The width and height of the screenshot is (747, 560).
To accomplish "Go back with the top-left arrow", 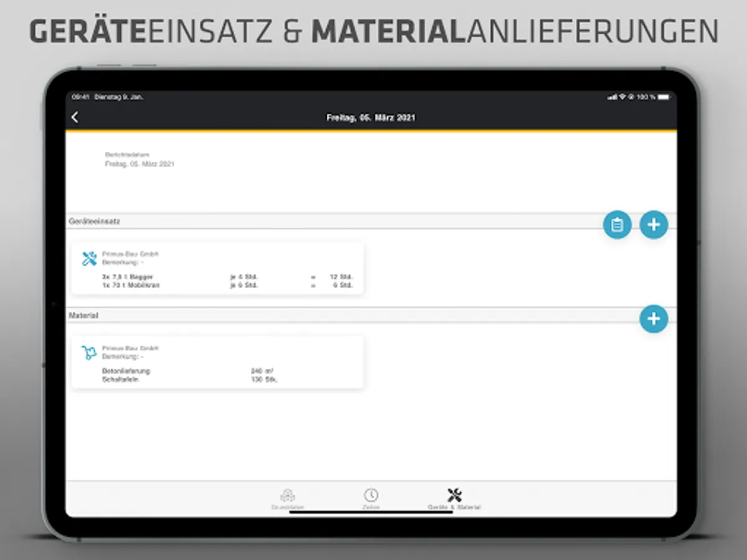I will pyautogui.click(x=75, y=118).
